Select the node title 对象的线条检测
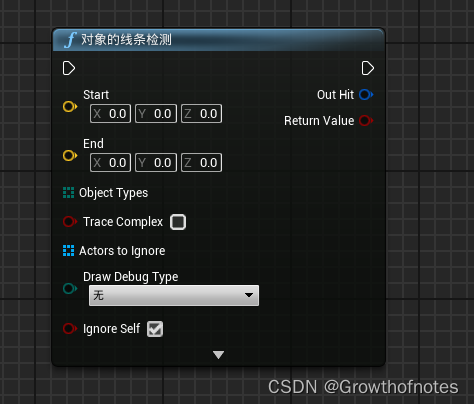 point(126,40)
